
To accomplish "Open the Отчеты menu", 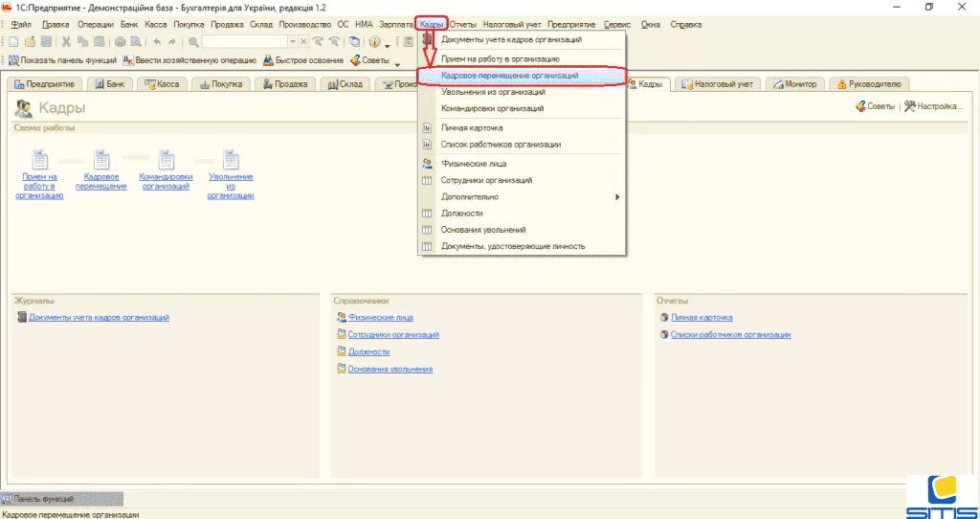I will 462,24.
